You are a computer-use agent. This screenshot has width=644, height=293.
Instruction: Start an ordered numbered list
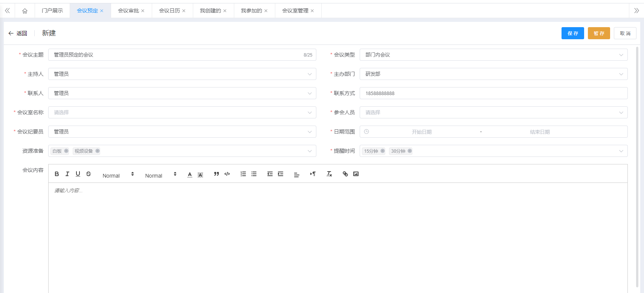[x=243, y=174]
